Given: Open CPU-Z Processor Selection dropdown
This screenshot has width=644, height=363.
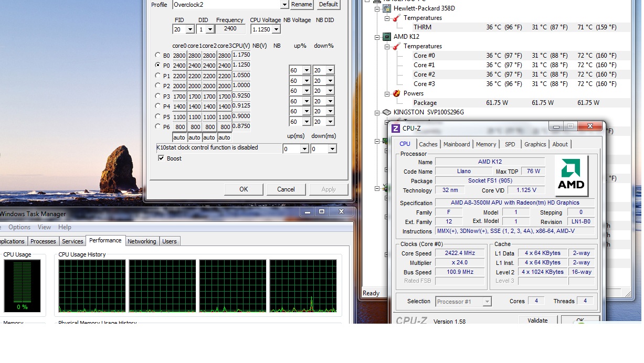Looking at the screenshot, I should (x=487, y=302).
